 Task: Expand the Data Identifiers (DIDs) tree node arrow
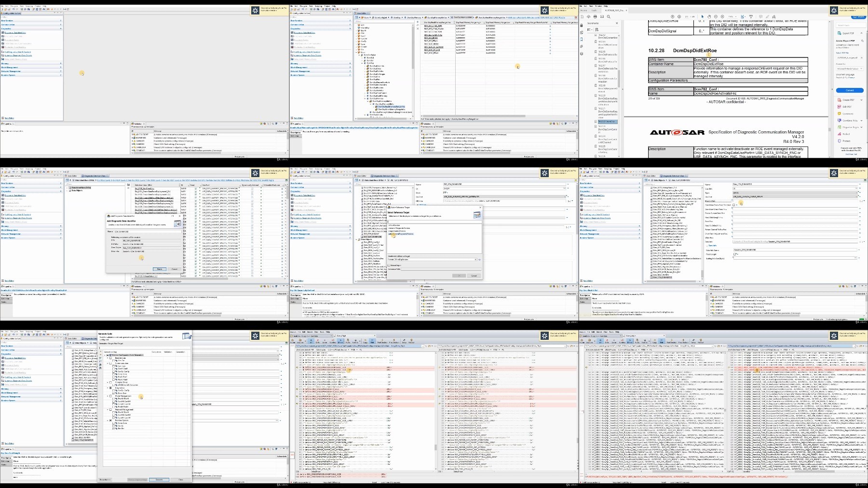[67, 188]
